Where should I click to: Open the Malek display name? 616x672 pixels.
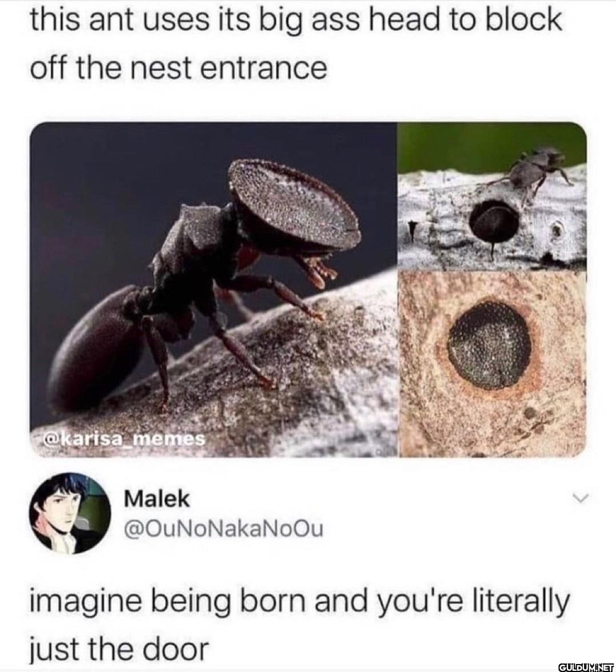click(156, 499)
